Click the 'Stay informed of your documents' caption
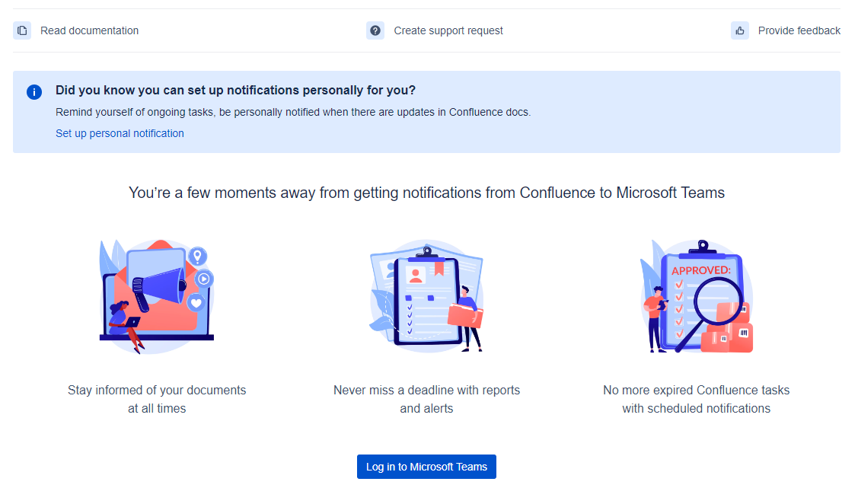This screenshot has width=858, height=504. [156, 399]
